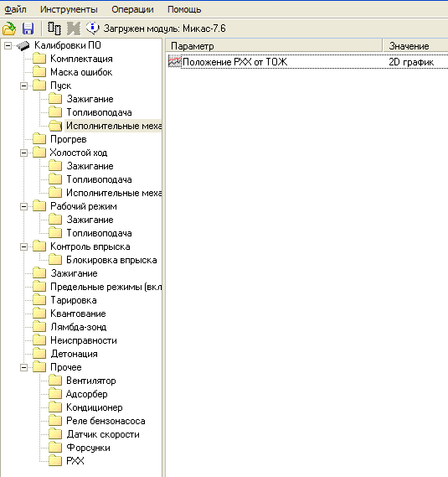
Task: Collapse the Рабочий режим branch
Action: tap(23, 206)
